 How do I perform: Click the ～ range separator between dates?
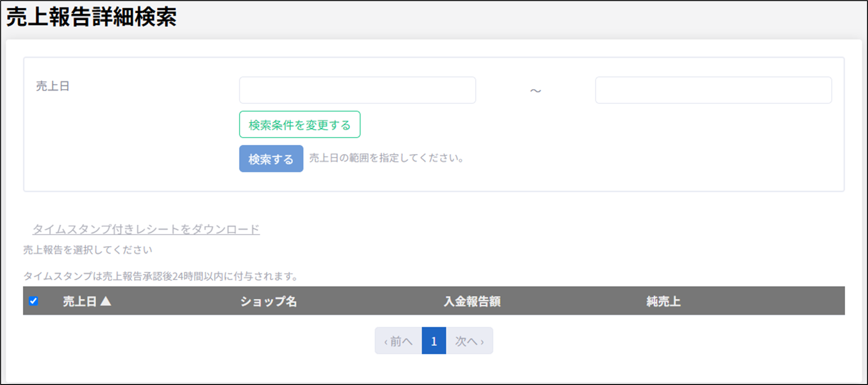point(535,91)
